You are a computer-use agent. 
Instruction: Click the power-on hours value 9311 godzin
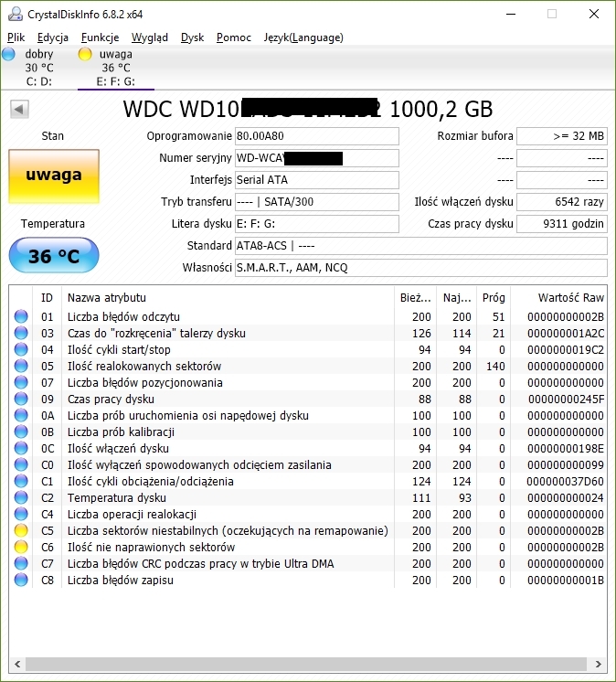click(x=562, y=224)
